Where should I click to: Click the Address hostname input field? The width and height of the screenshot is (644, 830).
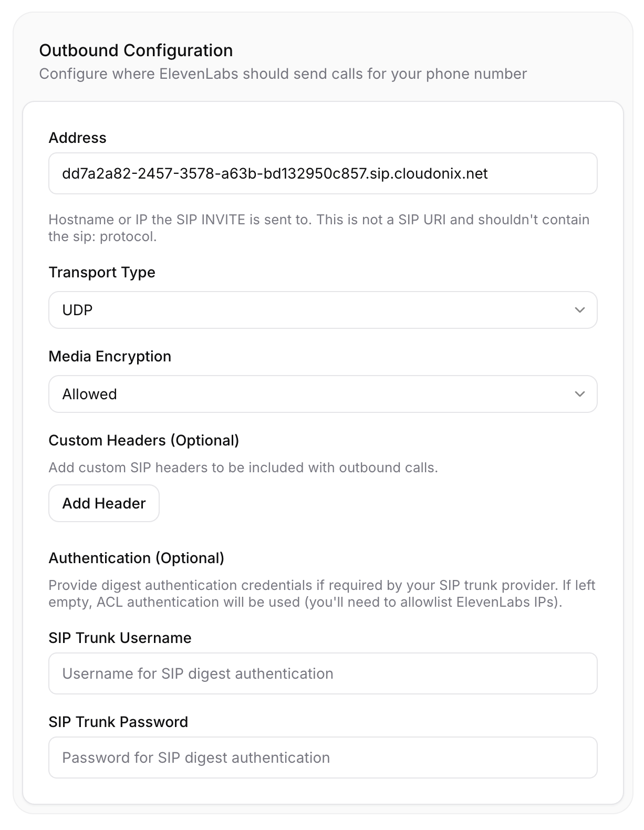[323, 174]
